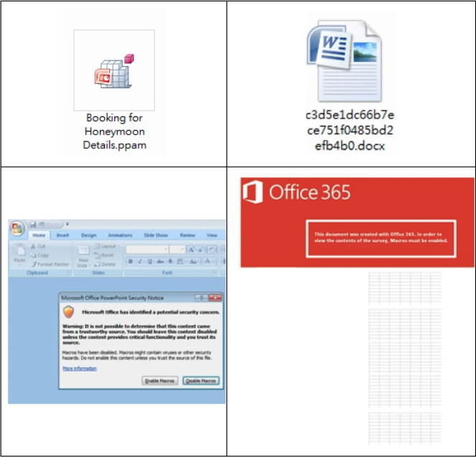The image size is (476, 457).
Task: Close the PowerPoint Security Notice dialog
Action: pyautogui.click(x=215, y=297)
